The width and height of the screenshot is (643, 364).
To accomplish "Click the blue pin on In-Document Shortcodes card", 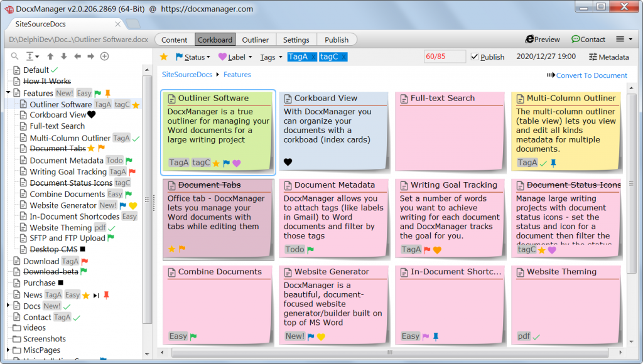I will pos(436,336).
